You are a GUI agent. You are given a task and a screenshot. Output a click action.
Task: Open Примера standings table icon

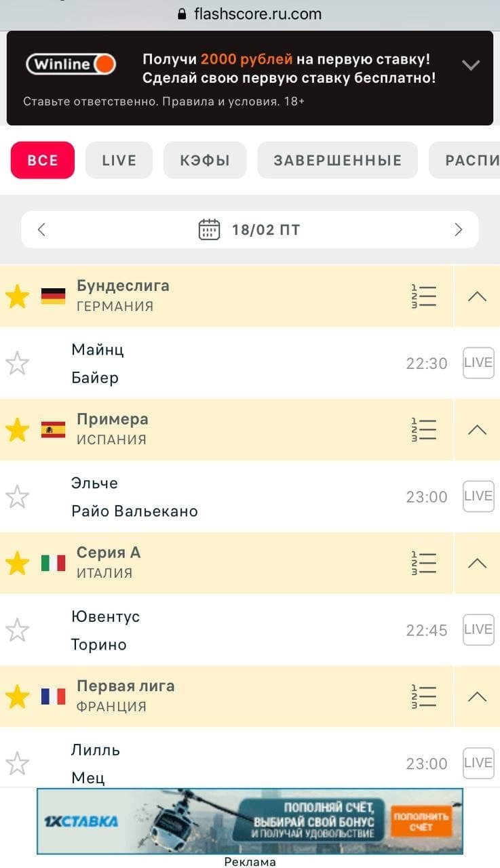pyautogui.click(x=424, y=430)
